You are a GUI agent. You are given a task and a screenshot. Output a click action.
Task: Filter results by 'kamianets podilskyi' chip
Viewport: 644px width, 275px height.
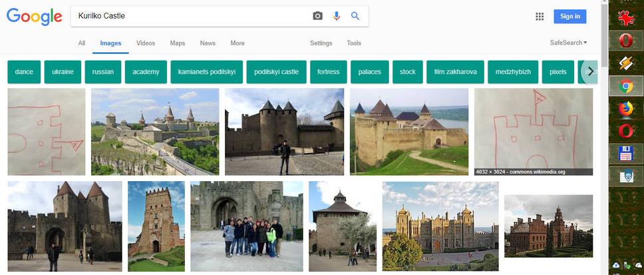206,72
